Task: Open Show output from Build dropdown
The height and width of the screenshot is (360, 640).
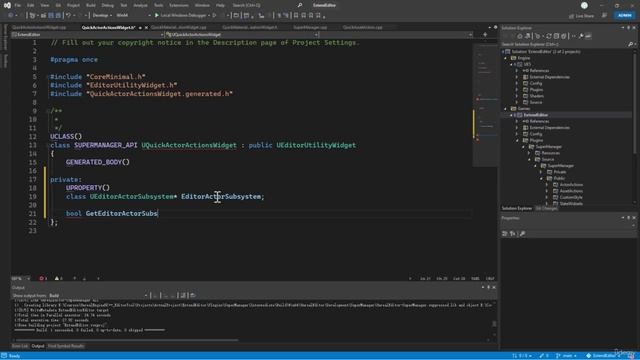Action: tap(98, 295)
